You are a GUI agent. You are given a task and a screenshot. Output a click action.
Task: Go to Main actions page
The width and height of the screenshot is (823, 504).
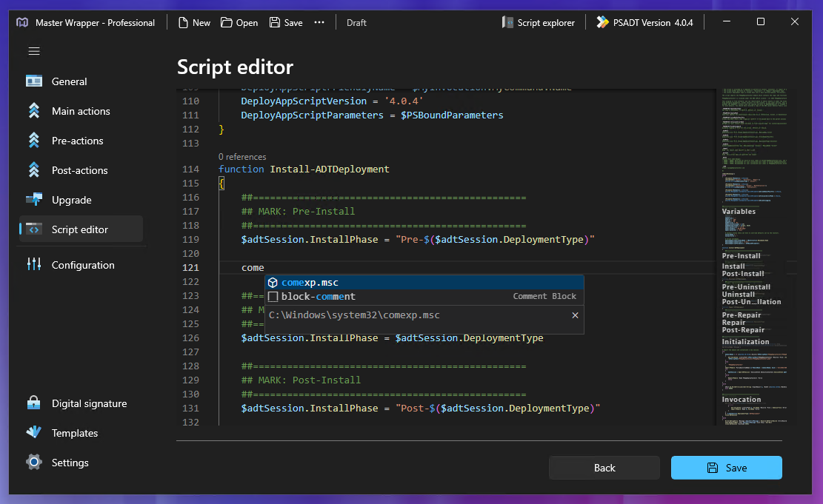81,111
